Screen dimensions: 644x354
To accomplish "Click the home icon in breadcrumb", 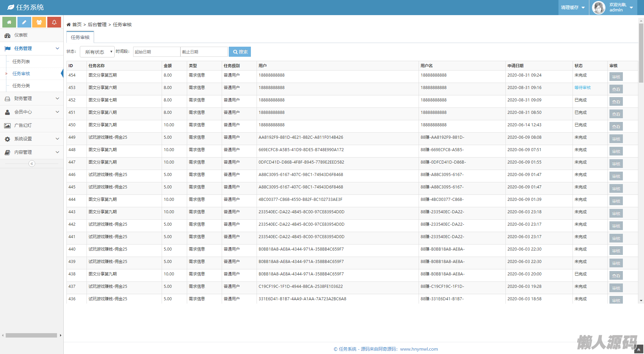I will (69, 25).
